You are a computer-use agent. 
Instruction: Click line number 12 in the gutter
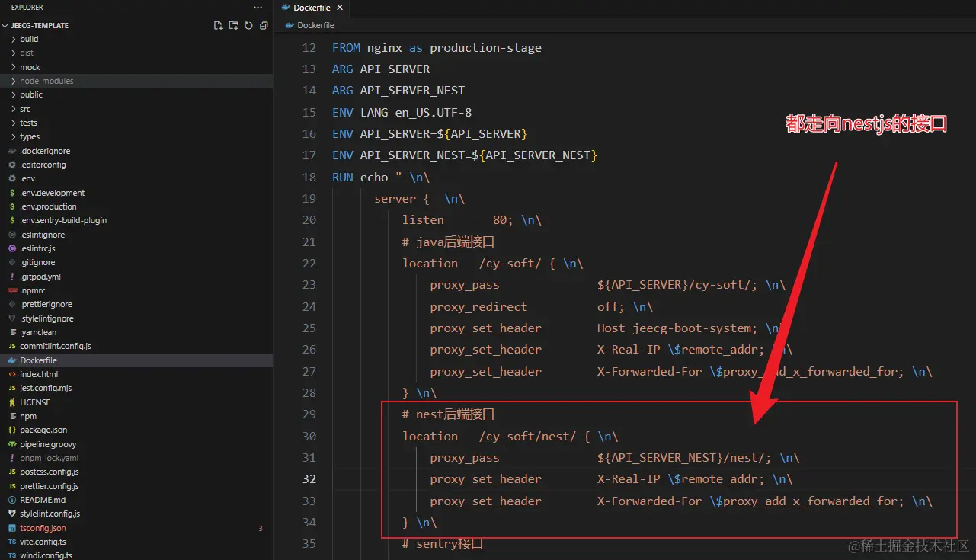pyautogui.click(x=309, y=47)
